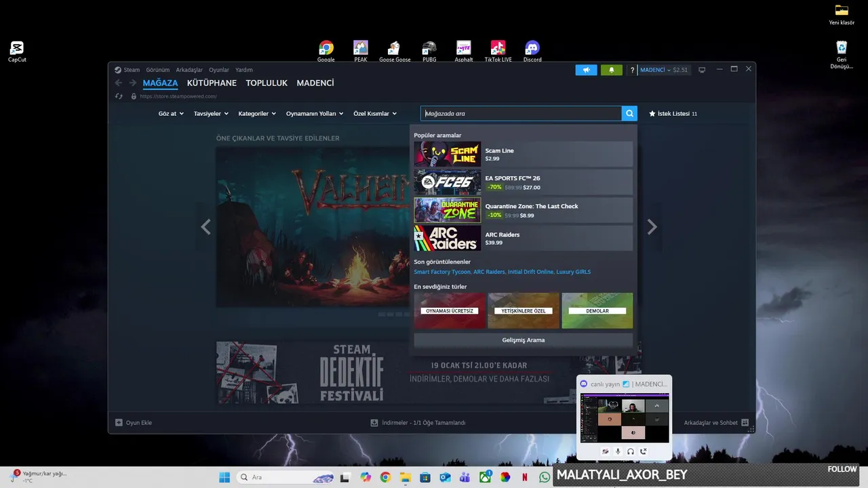Viewport: 868px width, 488px height.
Task: Open Initial Drift Online recent link
Action: (x=530, y=272)
